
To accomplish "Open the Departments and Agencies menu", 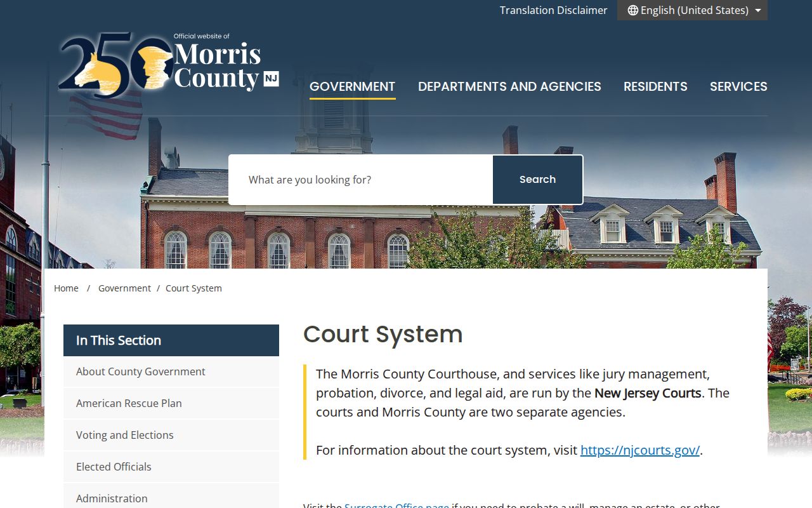I will point(509,86).
